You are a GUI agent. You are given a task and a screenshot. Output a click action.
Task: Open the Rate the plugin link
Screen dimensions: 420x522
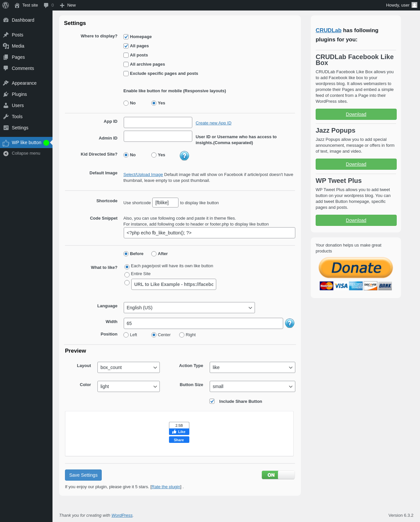pyautogui.click(x=166, y=487)
